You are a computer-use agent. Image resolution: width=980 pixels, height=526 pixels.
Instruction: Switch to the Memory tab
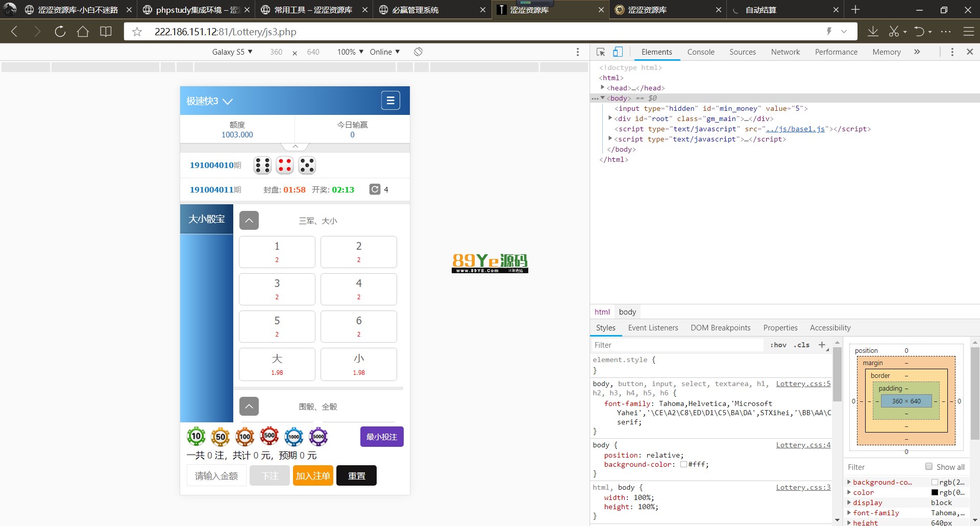point(887,52)
